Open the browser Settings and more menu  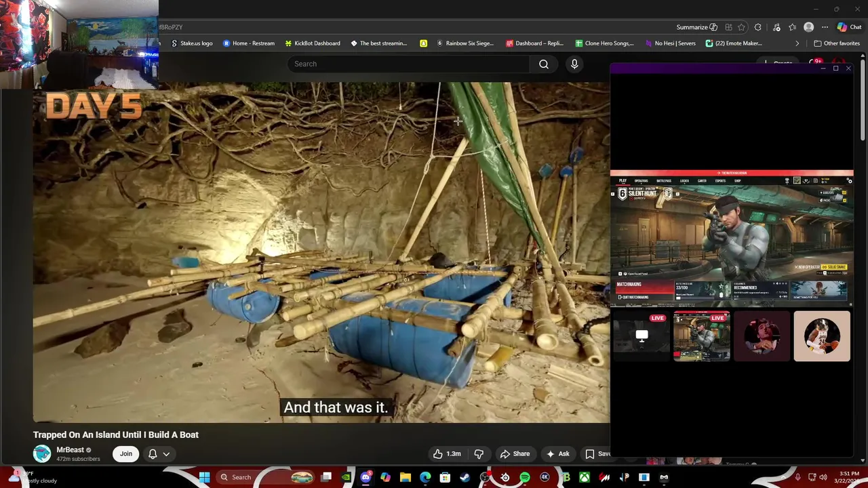pos(825,27)
